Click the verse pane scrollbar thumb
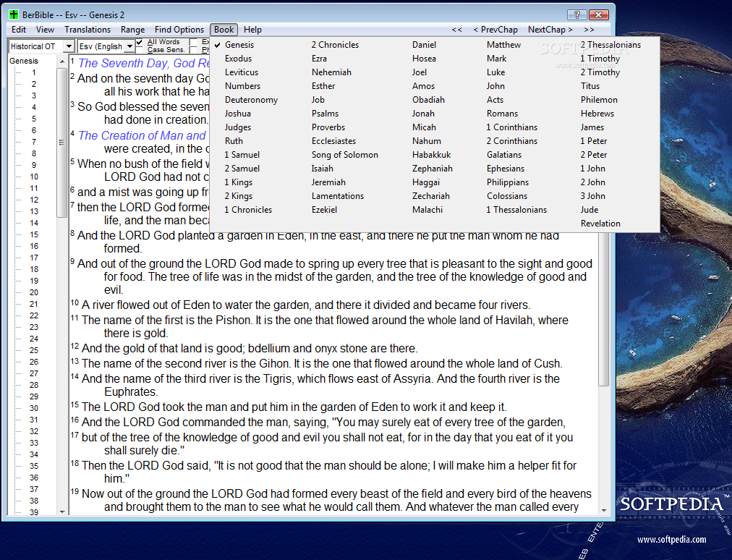This screenshot has width=732, height=560. 604,309
